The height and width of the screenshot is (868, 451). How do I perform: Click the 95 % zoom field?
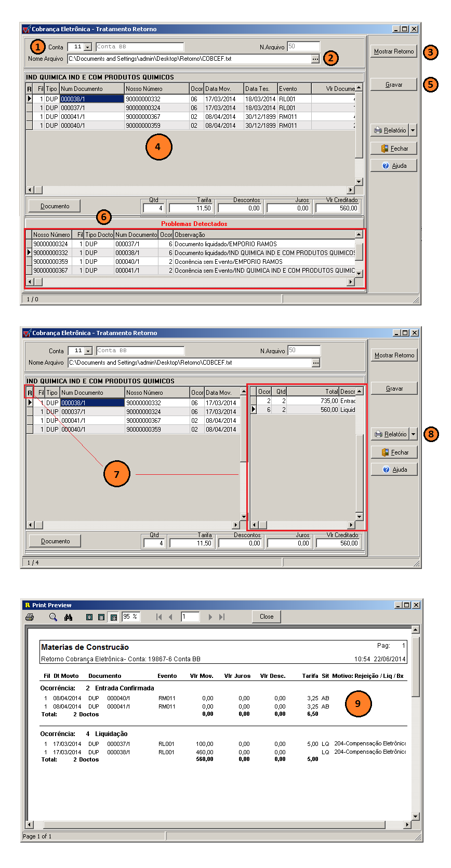[x=131, y=617]
